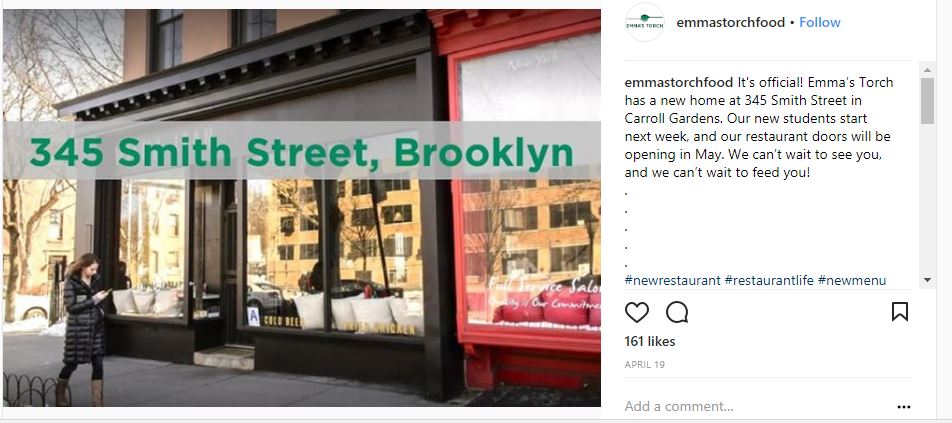Screen dimensions: 952x423
Task: Follow the emmastorchfood account
Action: pyautogui.click(x=820, y=22)
